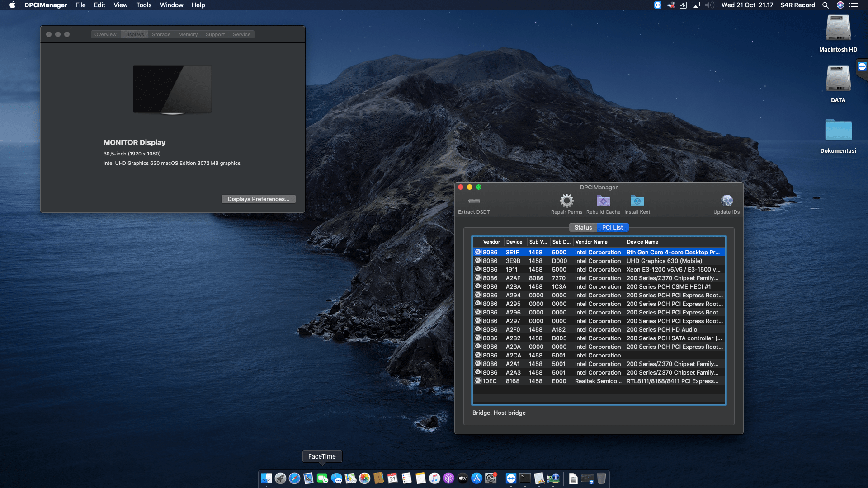This screenshot has width=868, height=488.
Task: Open the Terminal icon in the Dock
Action: pos(525,478)
